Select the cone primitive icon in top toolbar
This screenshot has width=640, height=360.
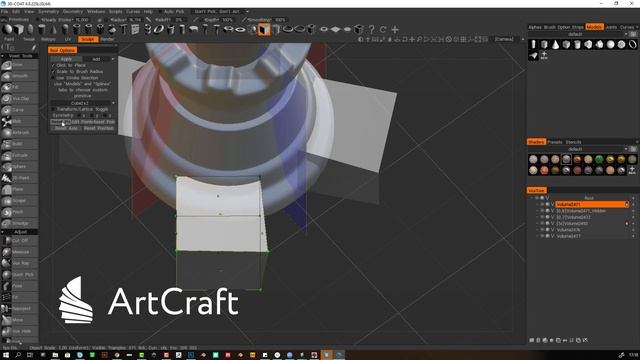point(53,29)
